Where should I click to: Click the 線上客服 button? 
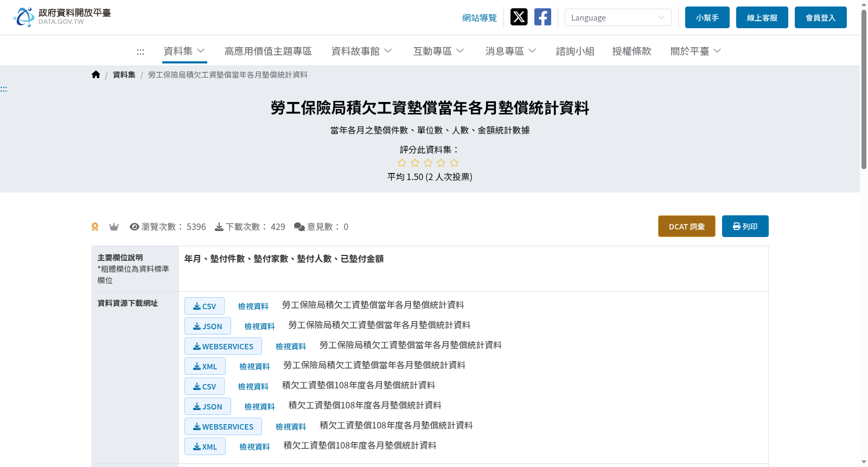click(x=762, y=17)
